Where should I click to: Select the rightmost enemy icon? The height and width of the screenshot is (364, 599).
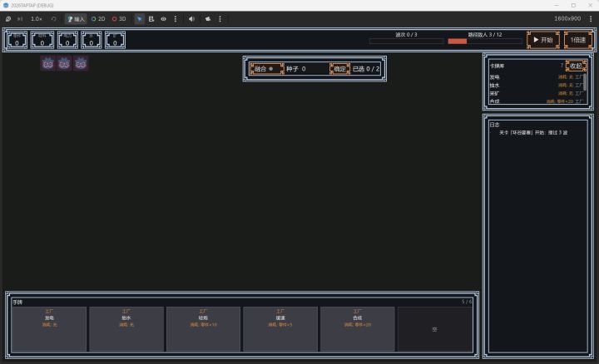click(x=81, y=63)
